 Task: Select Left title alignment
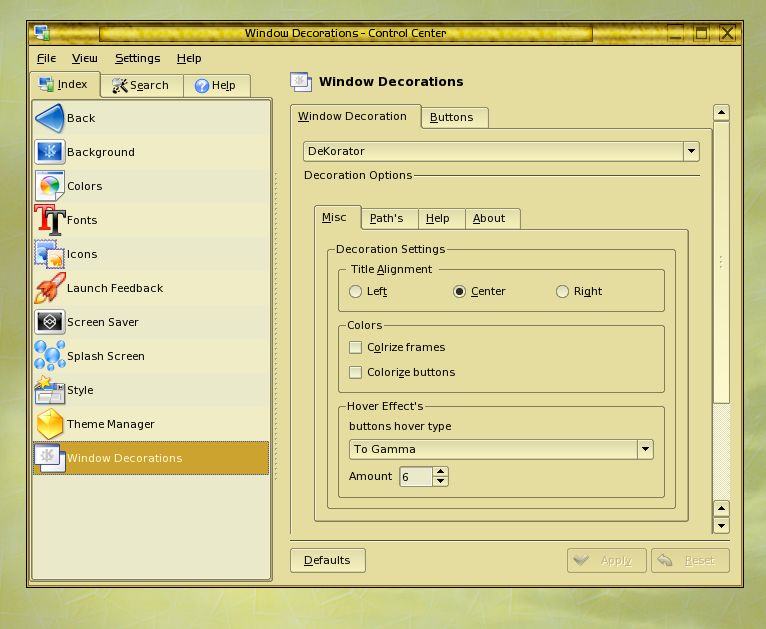356,292
